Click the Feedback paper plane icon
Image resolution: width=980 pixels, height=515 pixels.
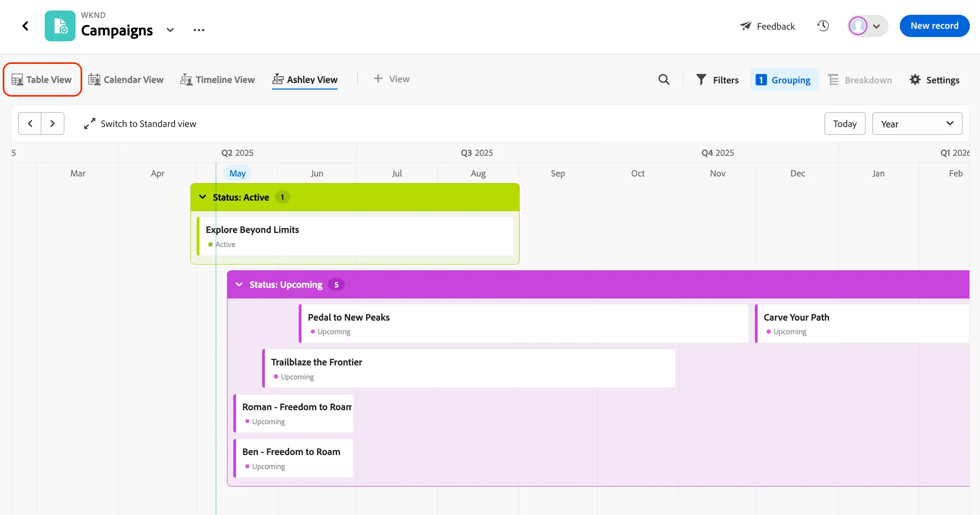pos(745,26)
